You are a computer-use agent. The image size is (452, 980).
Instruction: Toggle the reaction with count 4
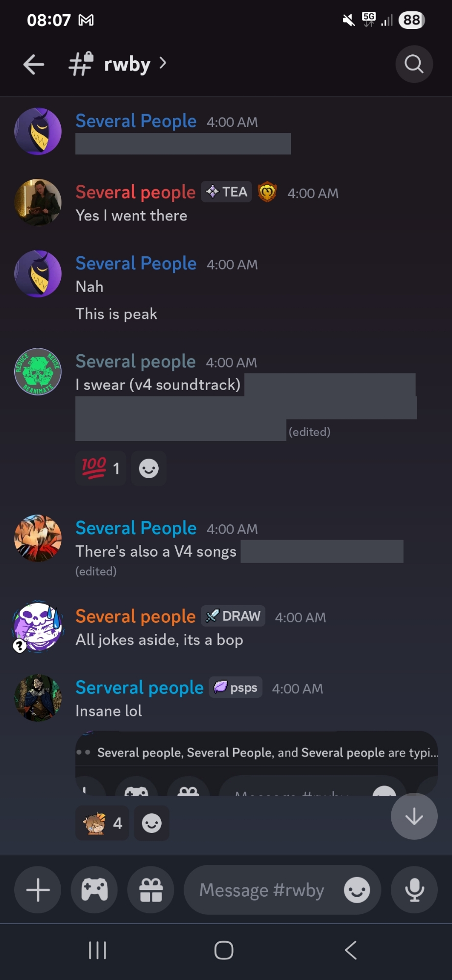tap(102, 823)
